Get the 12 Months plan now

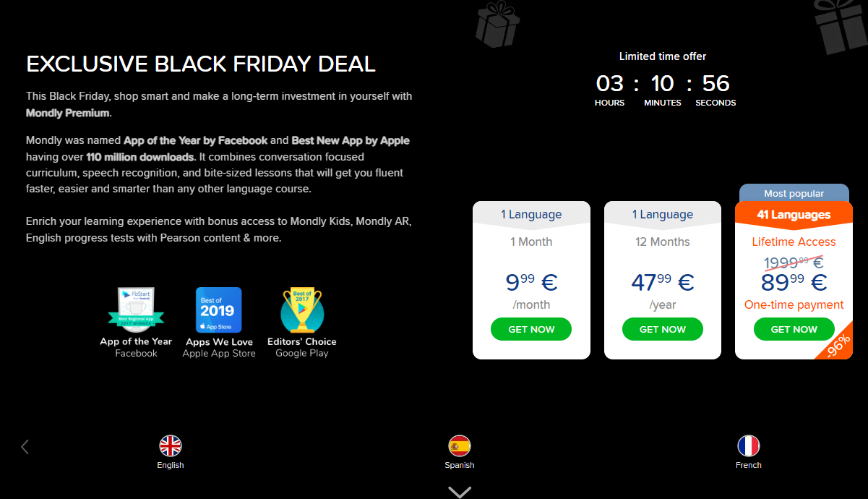tap(663, 329)
